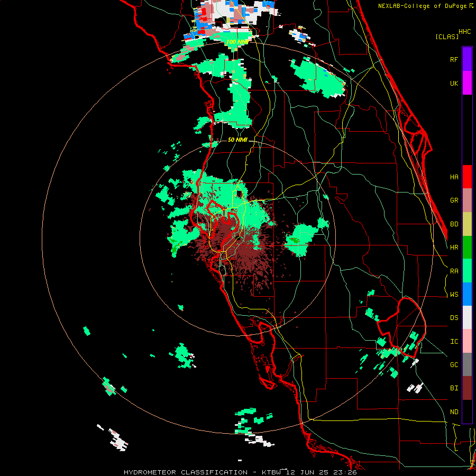Viewport: 476px width, 476px height.
Task: Click the BD legend label
Action: [454, 224]
